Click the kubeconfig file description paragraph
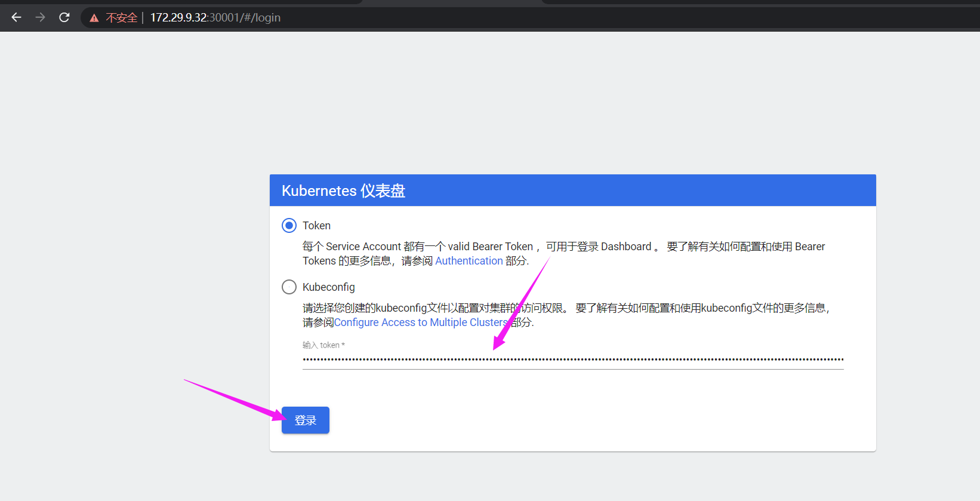The image size is (980, 501). [566, 315]
